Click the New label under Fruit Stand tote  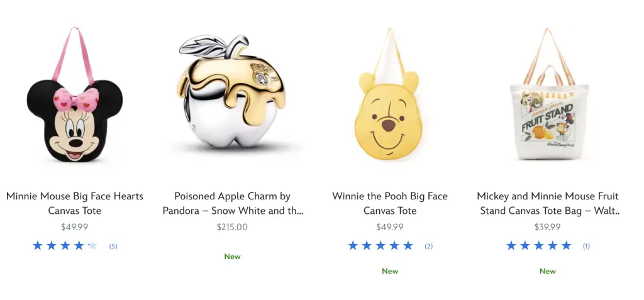(x=548, y=271)
